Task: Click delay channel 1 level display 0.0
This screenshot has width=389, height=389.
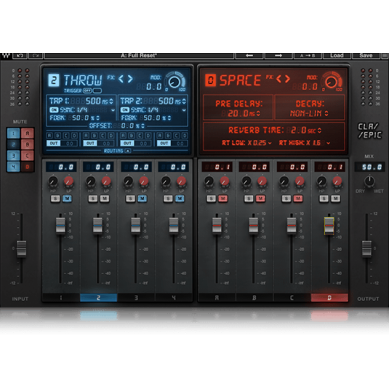Action: coord(61,167)
